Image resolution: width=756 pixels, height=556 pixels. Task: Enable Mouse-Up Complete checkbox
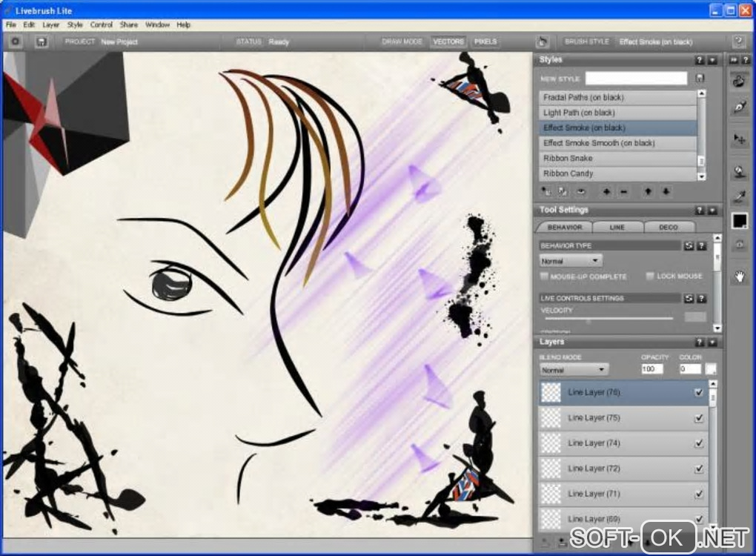click(545, 277)
